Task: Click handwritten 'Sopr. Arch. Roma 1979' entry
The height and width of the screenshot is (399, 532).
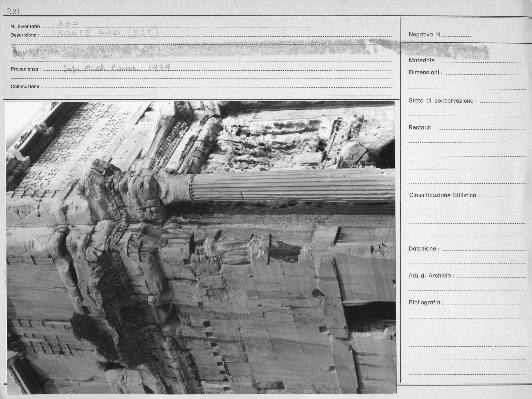Action: [x=117, y=68]
